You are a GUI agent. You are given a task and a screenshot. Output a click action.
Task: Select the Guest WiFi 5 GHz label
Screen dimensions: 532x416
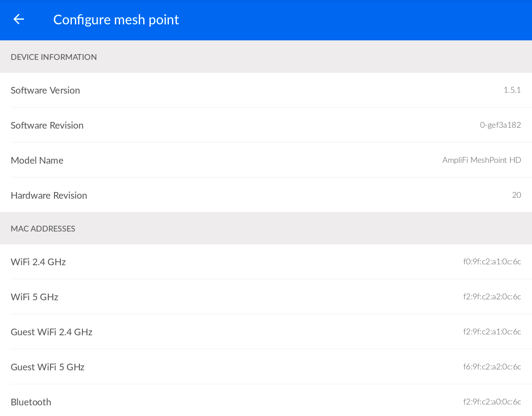[x=47, y=367]
